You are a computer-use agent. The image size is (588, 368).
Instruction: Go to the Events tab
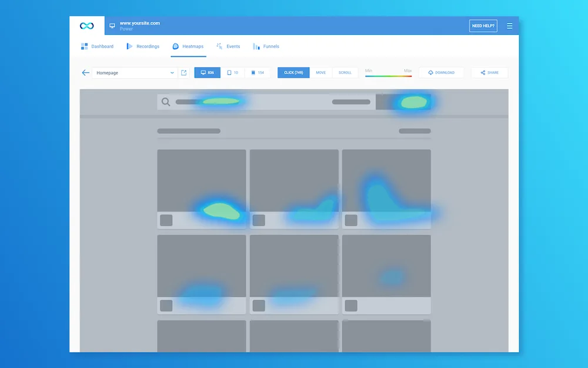pyautogui.click(x=228, y=46)
